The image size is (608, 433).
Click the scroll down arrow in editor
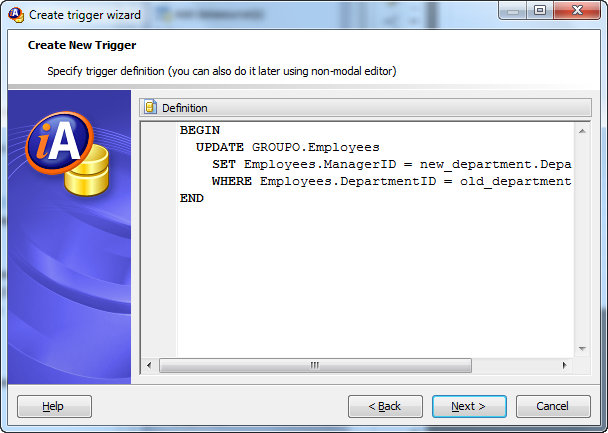point(582,349)
